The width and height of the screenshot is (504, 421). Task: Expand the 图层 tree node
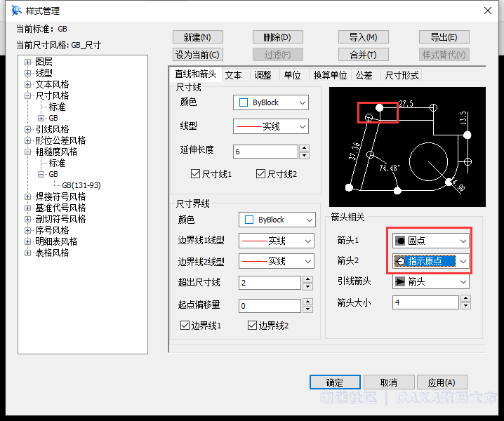(x=27, y=62)
